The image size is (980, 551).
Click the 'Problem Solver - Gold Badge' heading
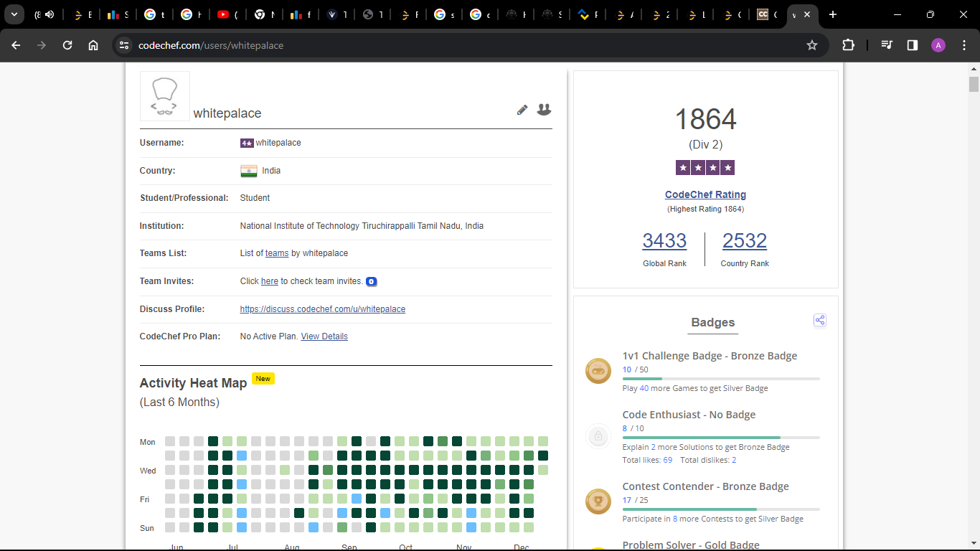pos(691,545)
